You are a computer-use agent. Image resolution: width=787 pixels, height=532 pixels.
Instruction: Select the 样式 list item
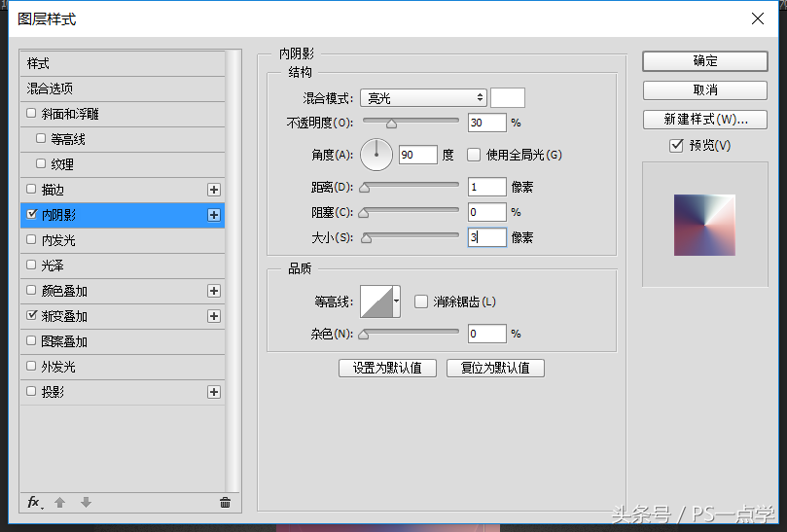(123, 64)
